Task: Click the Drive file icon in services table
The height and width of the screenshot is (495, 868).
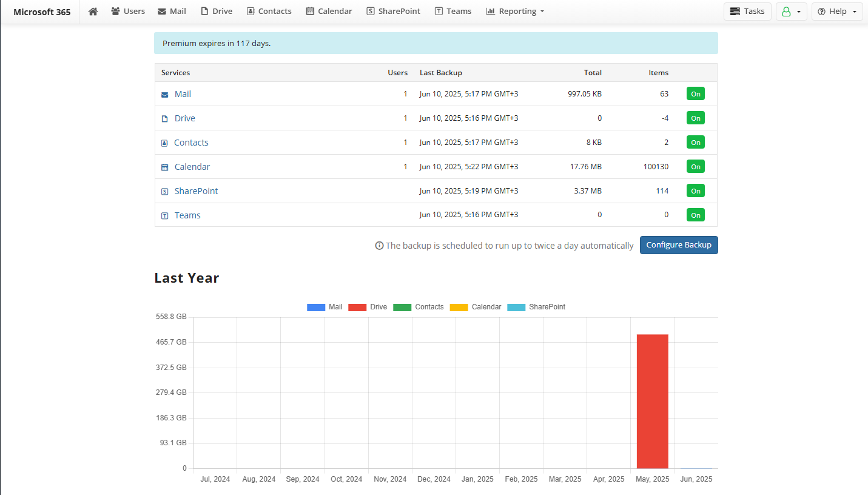Action: (165, 119)
